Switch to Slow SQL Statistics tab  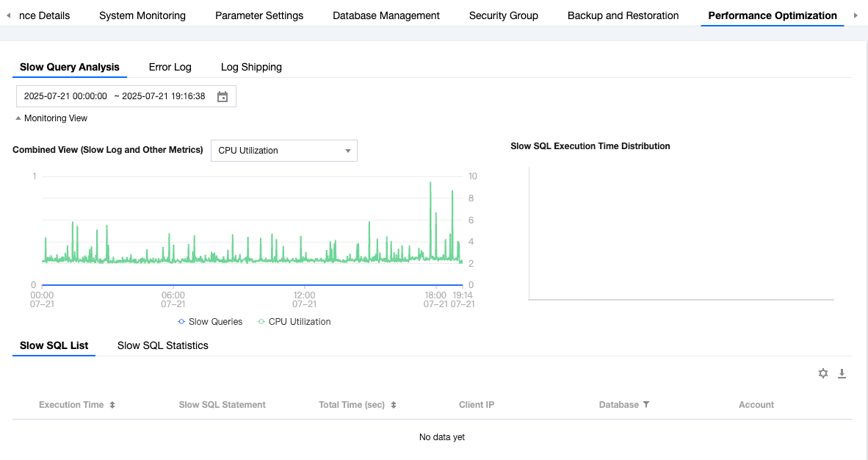[162, 345]
